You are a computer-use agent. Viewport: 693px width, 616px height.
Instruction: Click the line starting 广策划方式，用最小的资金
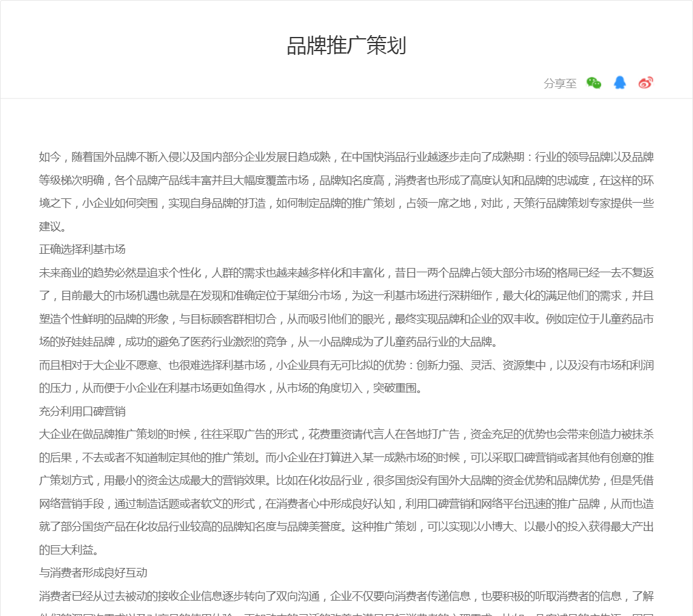346,480
